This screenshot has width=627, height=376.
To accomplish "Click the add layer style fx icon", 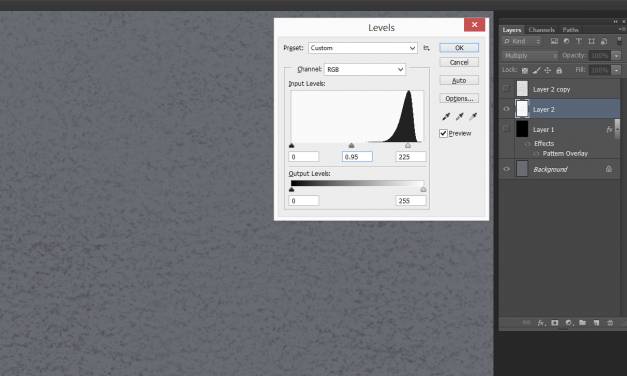I will pos(541,323).
